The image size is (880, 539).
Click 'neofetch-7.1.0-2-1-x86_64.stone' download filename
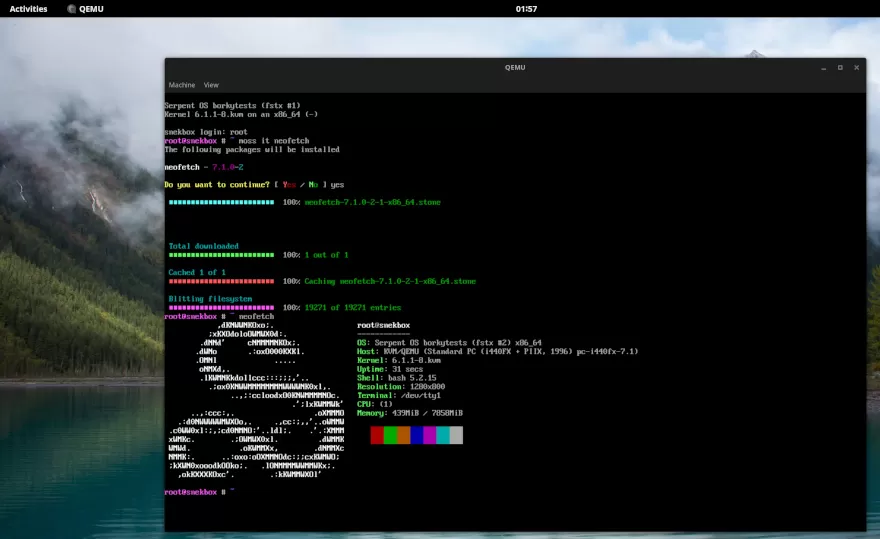[x=373, y=202]
